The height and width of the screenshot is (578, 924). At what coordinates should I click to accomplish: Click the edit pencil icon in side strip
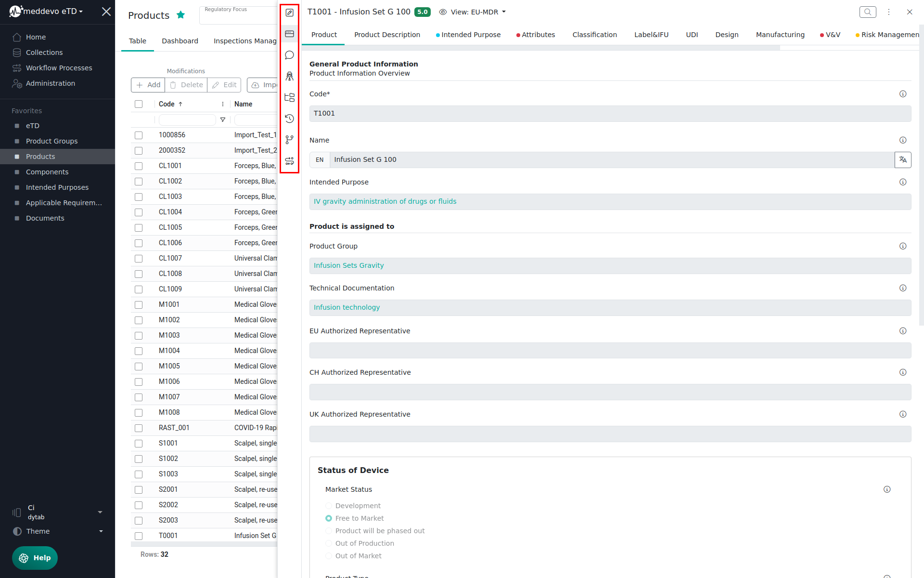coord(289,13)
